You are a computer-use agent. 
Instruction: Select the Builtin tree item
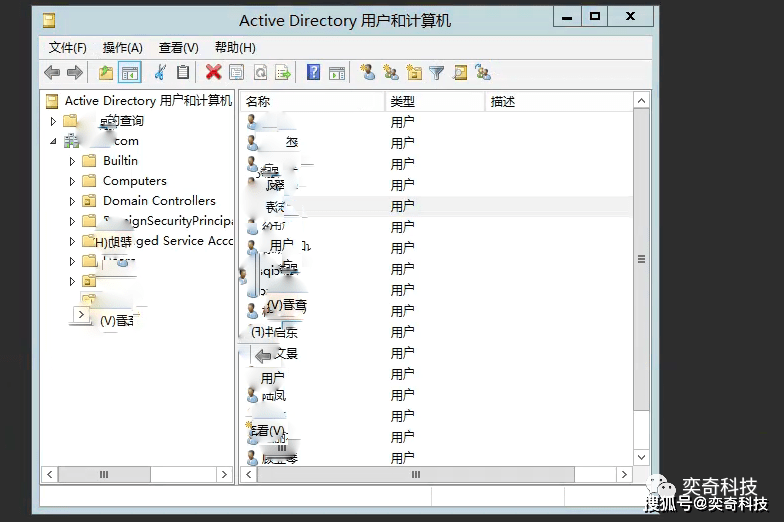pos(120,160)
